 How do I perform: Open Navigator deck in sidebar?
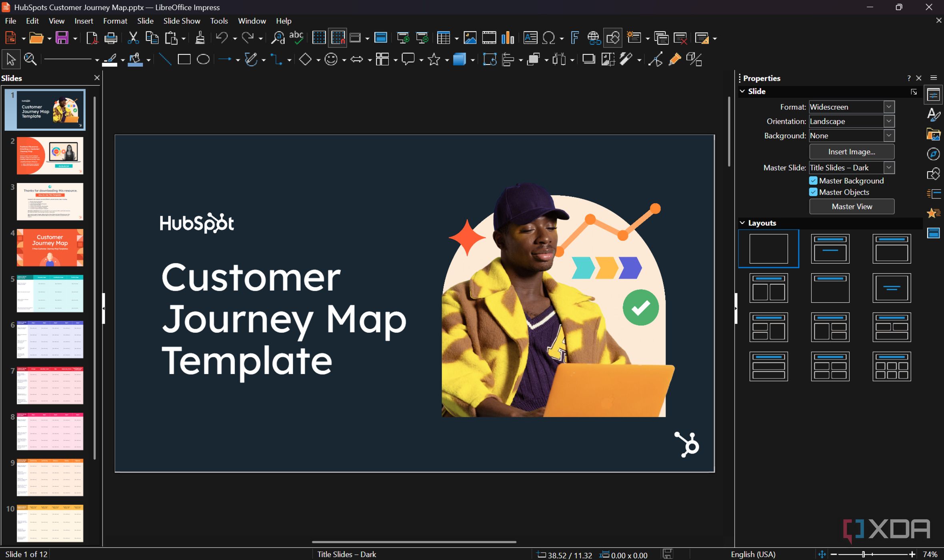coord(933,154)
